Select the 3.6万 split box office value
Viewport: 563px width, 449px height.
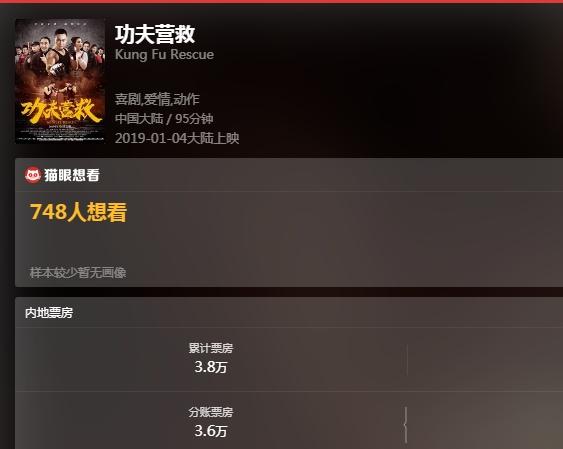[211, 431]
